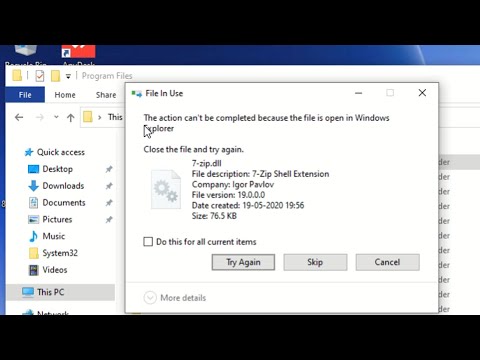The width and height of the screenshot is (480, 360).
Task: Open System32 folder in navigation pane
Action: [x=60, y=253]
